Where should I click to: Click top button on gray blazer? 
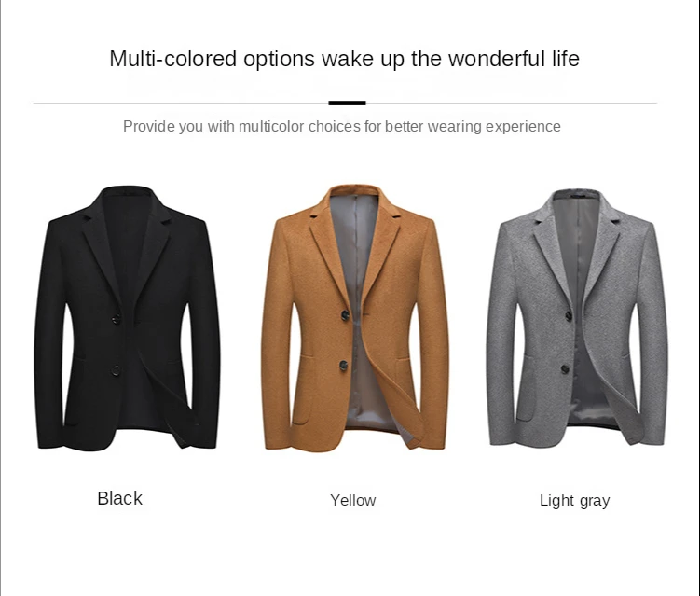569,316
